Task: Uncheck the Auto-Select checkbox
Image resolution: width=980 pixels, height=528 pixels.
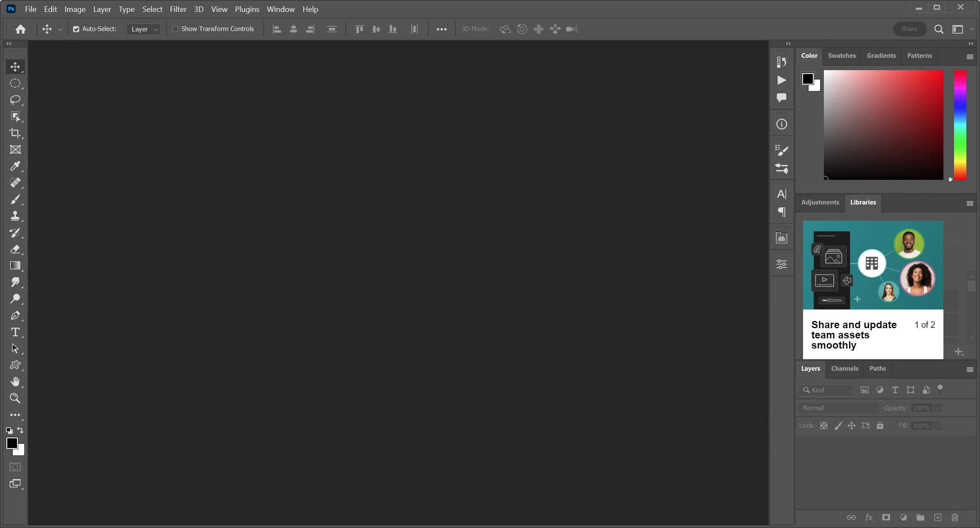Action: pyautogui.click(x=76, y=29)
